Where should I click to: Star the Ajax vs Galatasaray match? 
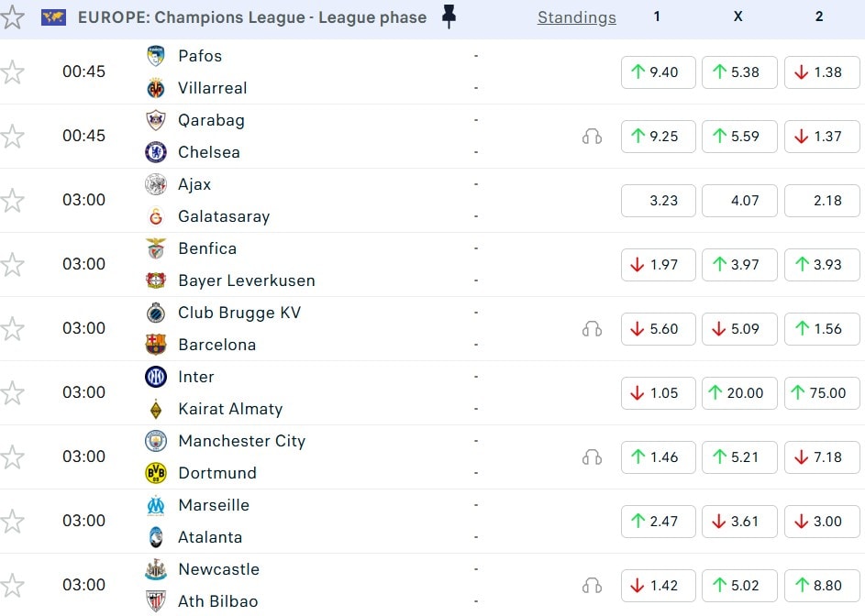click(x=12, y=201)
